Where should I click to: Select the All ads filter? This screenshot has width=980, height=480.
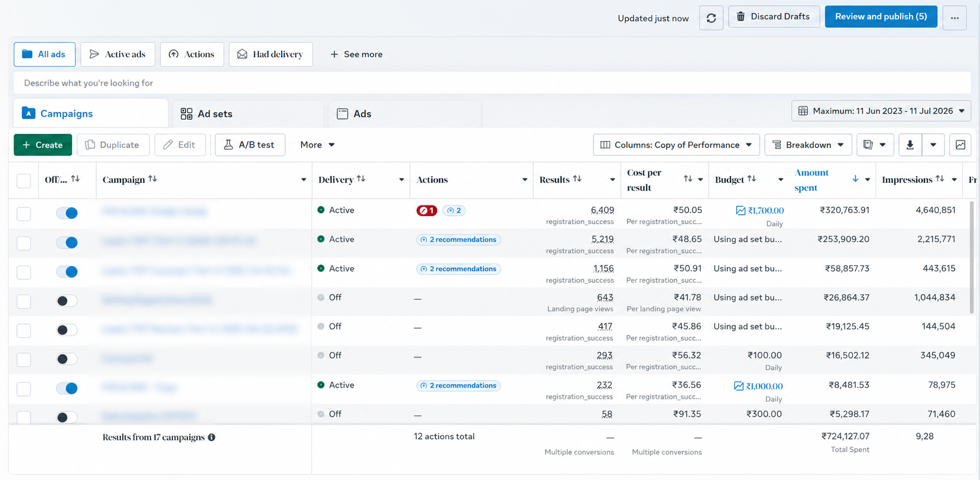(44, 54)
